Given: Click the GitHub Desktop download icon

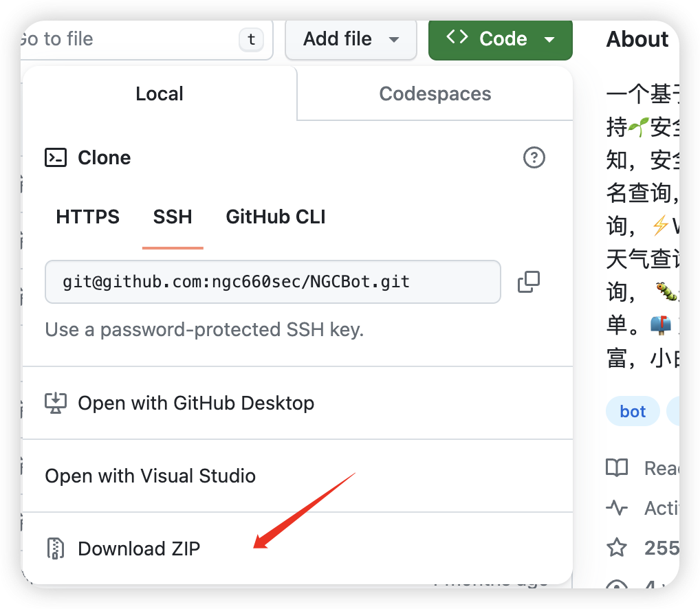Looking at the screenshot, I should 56,403.
